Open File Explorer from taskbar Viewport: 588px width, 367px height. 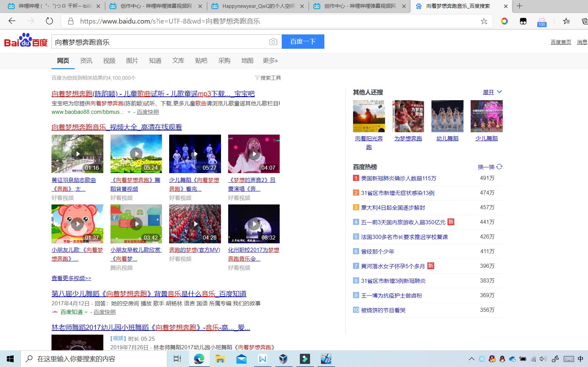220,359
